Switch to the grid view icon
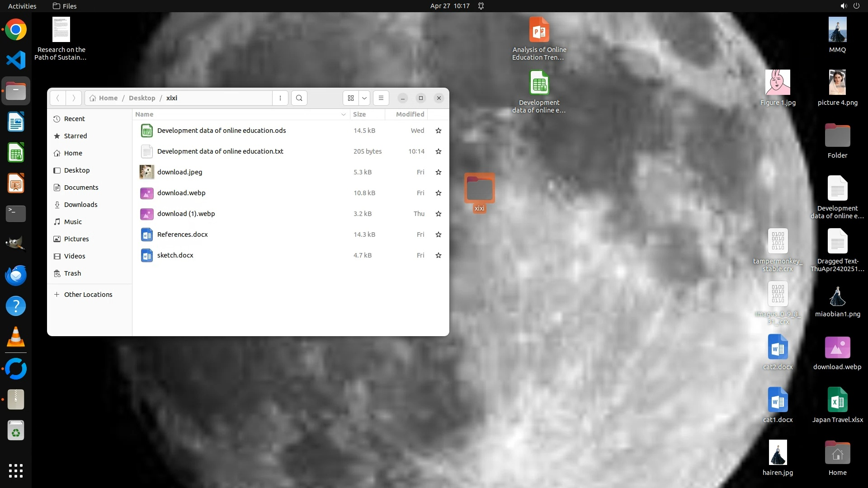 pyautogui.click(x=351, y=98)
